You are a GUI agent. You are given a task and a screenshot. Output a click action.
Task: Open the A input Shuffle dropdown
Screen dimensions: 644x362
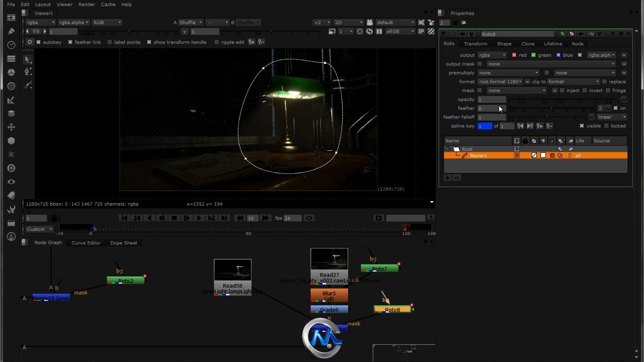coord(191,23)
